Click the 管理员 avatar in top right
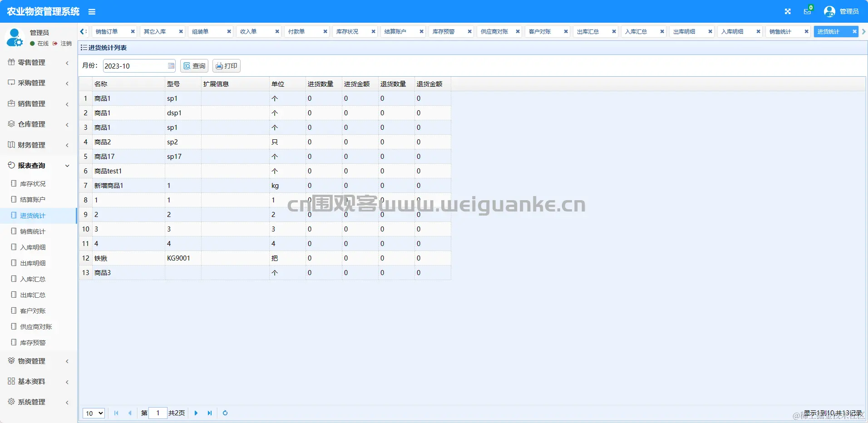The image size is (868, 423). click(x=829, y=11)
